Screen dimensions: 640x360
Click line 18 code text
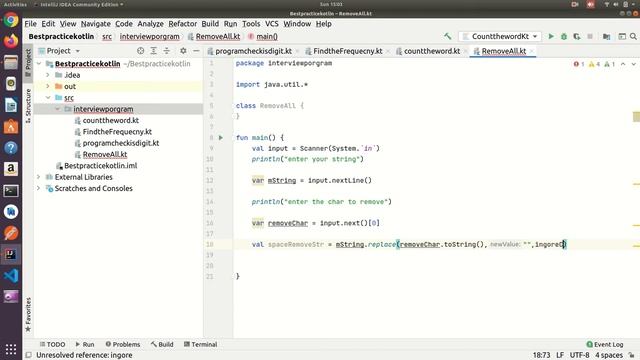409,244
